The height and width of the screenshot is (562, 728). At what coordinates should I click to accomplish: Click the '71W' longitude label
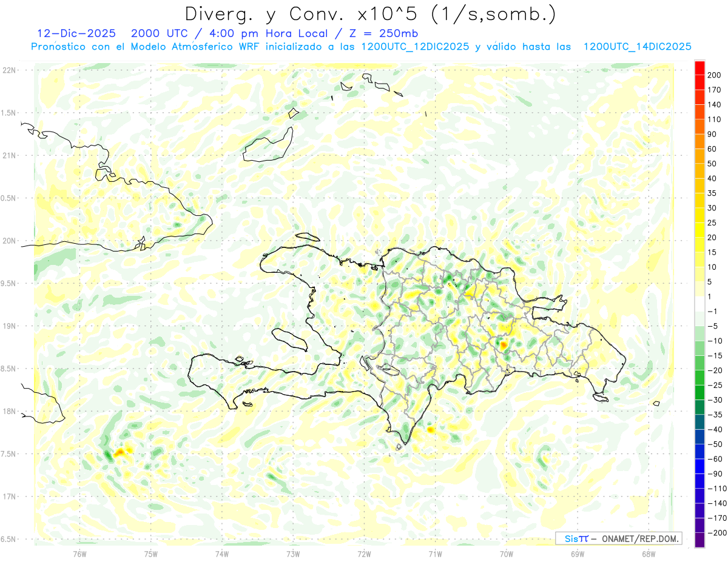[x=435, y=553]
